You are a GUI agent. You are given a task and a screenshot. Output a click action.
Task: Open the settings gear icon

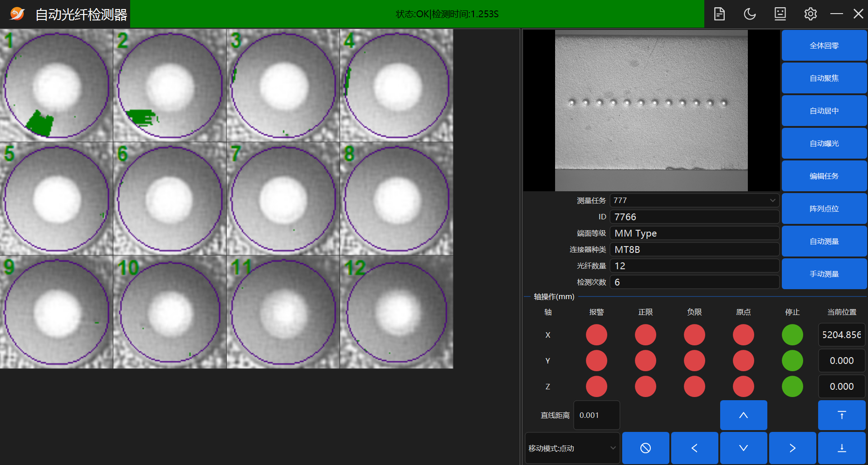coord(810,14)
